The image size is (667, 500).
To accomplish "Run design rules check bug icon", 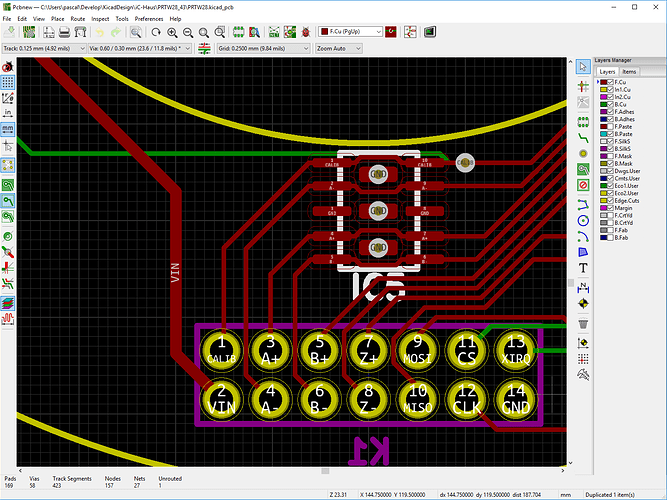I will [305, 32].
